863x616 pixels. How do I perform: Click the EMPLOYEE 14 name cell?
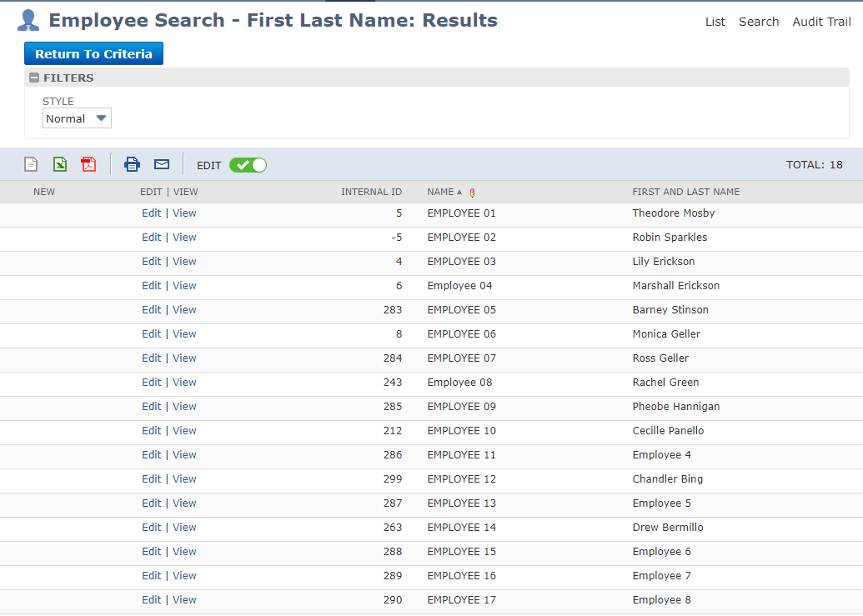(461, 528)
